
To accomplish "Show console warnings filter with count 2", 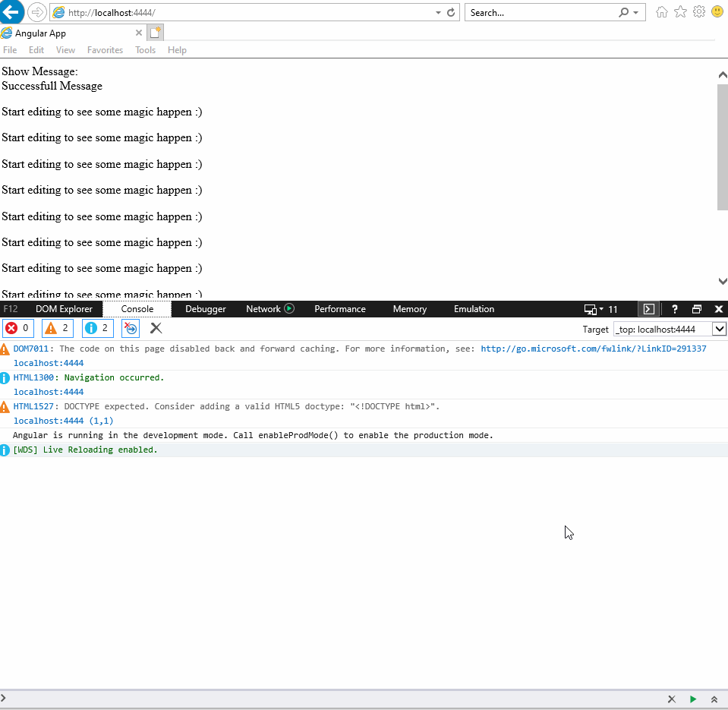I will [x=56, y=327].
